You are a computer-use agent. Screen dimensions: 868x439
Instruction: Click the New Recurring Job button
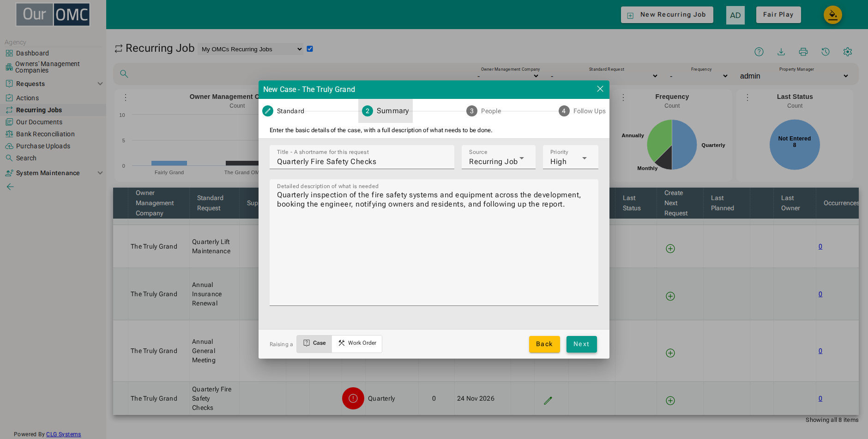(667, 15)
